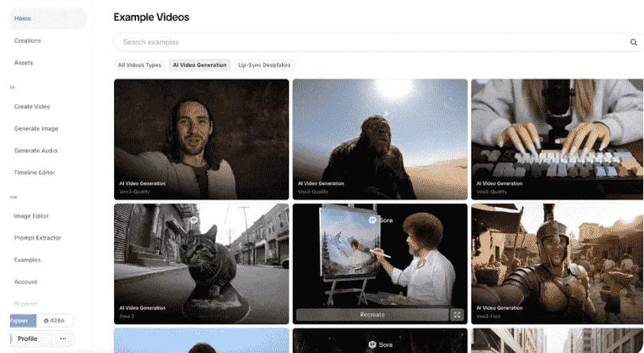Click the Veo3-Fast label on gladiator video
The width and height of the screenshot is (644, 353).
488,316
